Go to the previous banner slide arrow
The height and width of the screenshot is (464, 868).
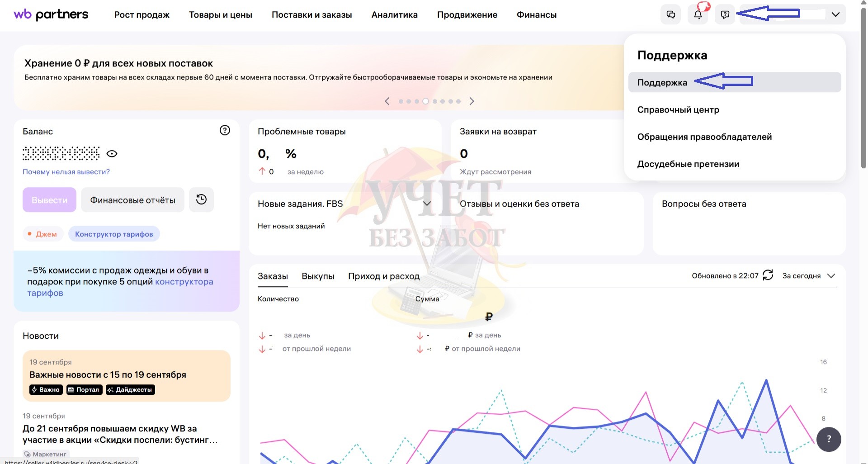(x=387, y=101)
